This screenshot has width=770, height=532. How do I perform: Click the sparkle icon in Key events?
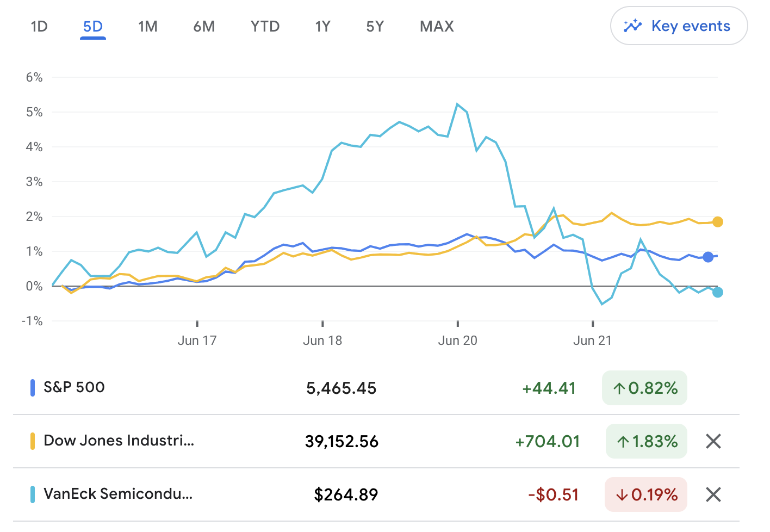coord(632,26)
